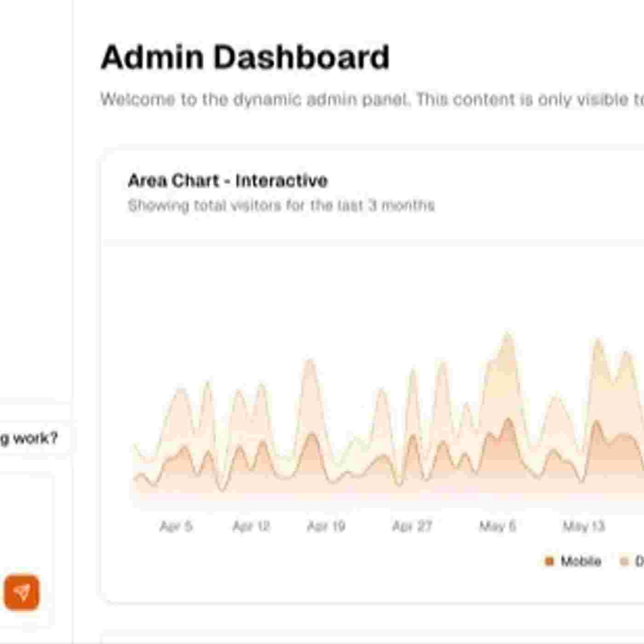Image resolution: width=644 pixels, height=644 pixels.
Task: Click the Desktop legend color swatch
Action: 624,561
